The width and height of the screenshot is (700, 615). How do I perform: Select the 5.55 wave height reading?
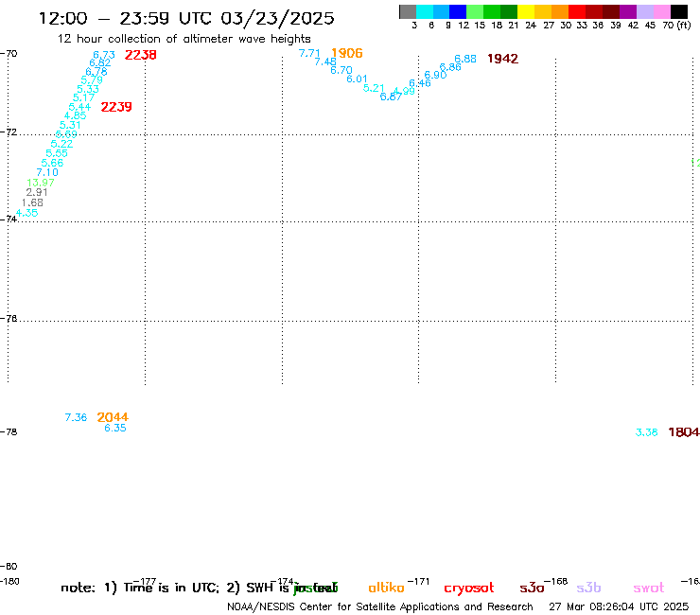[x=57, y=153]
